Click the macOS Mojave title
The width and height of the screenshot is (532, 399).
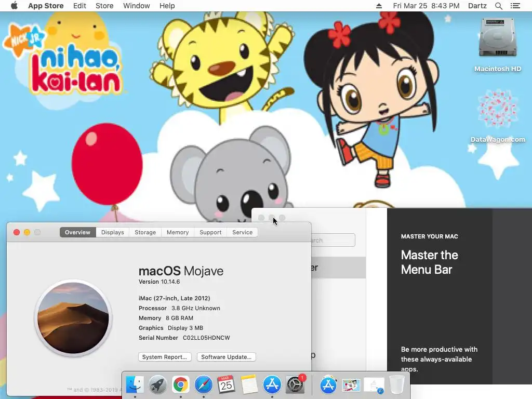(x=181, y=271)
